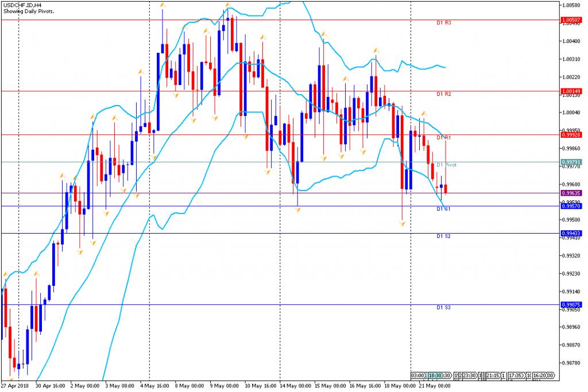Click the D1 Pivot level label

(x=446, y=165)
